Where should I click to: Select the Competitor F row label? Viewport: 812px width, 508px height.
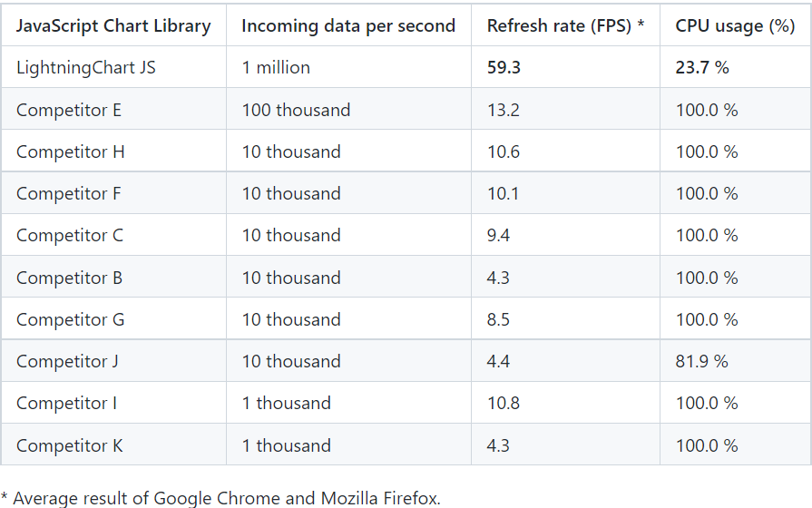pyautogui.click(x=68, y=193)
